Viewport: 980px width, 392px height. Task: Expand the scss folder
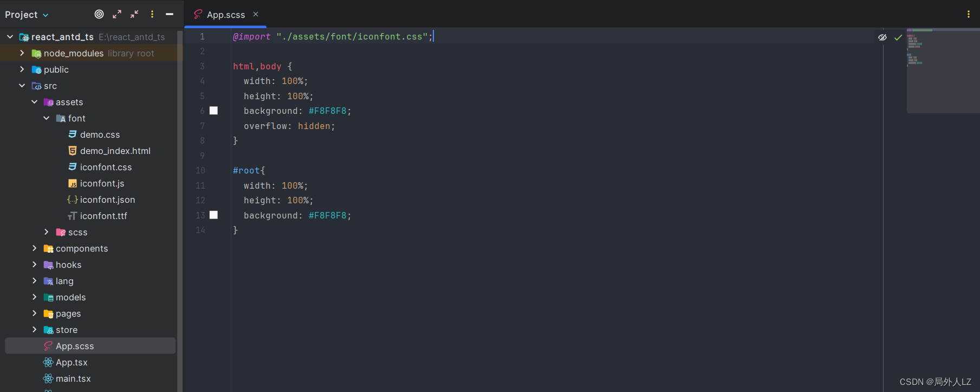click(x=47, y=232)
